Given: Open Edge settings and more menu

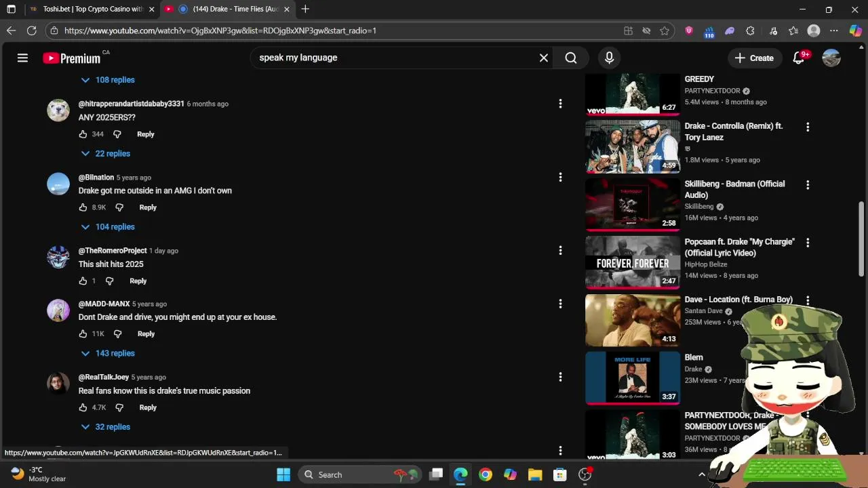Looking at the screenshot, I should pyautogui.click(x=834, y=30).
